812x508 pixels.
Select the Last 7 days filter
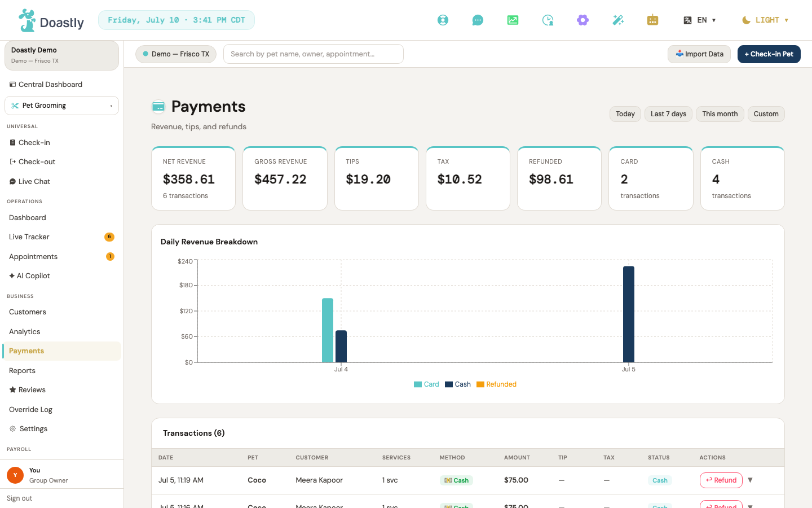point(668,114)
